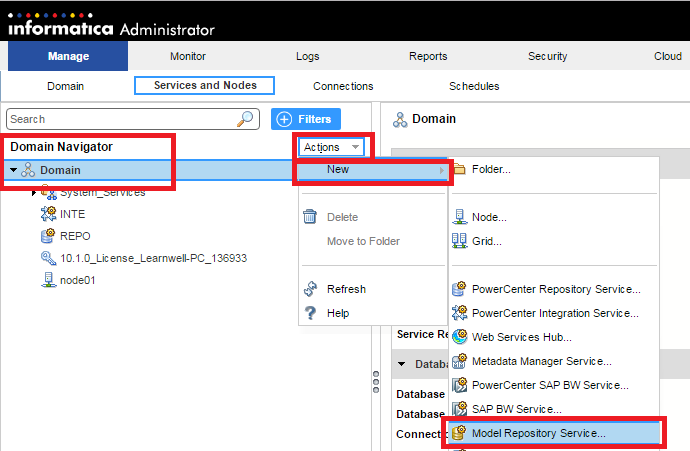The height and width of the screenshot is (451, 690).
Task: Expand the System_Services folder
Action: (x=34, y=192)
